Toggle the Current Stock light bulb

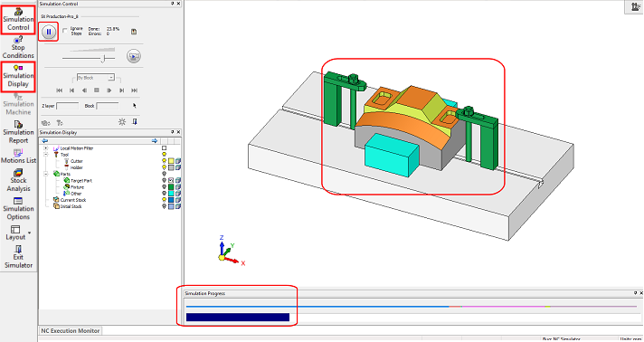165,200
